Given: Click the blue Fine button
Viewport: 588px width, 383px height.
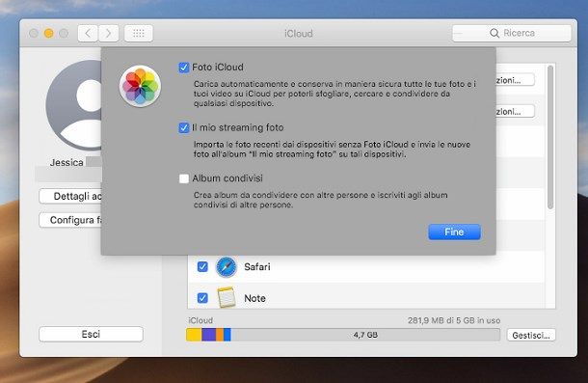Looking at the screenshot, I should point(455,233).
